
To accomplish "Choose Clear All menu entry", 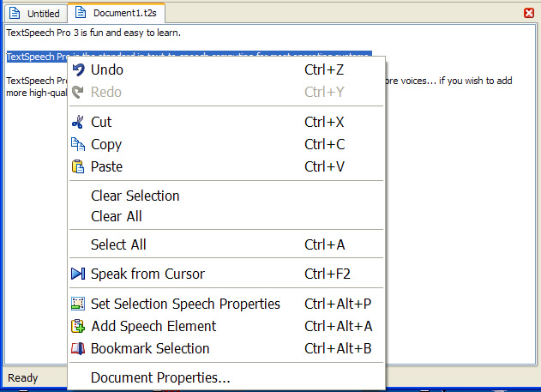I will (x=117, y=216).
